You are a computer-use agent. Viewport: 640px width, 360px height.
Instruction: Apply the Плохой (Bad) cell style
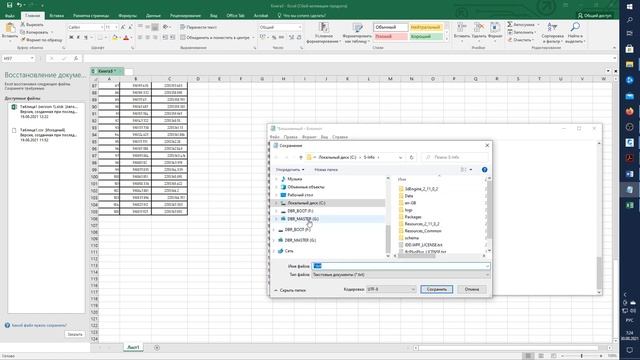point(391,36)
